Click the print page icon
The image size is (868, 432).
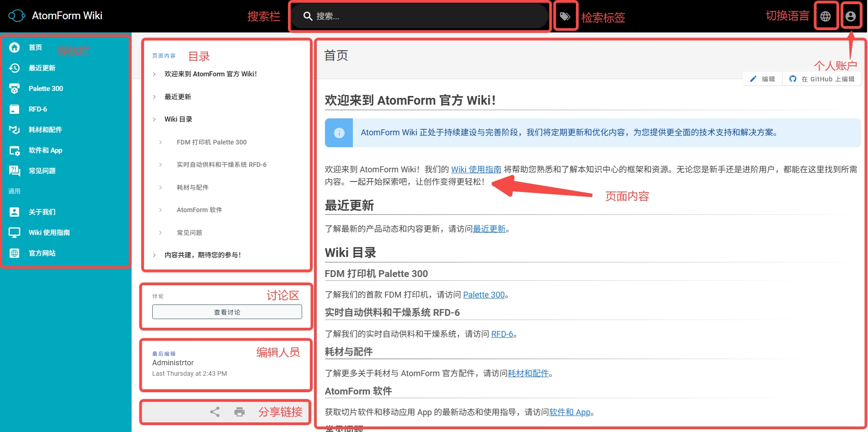[240, 412]
